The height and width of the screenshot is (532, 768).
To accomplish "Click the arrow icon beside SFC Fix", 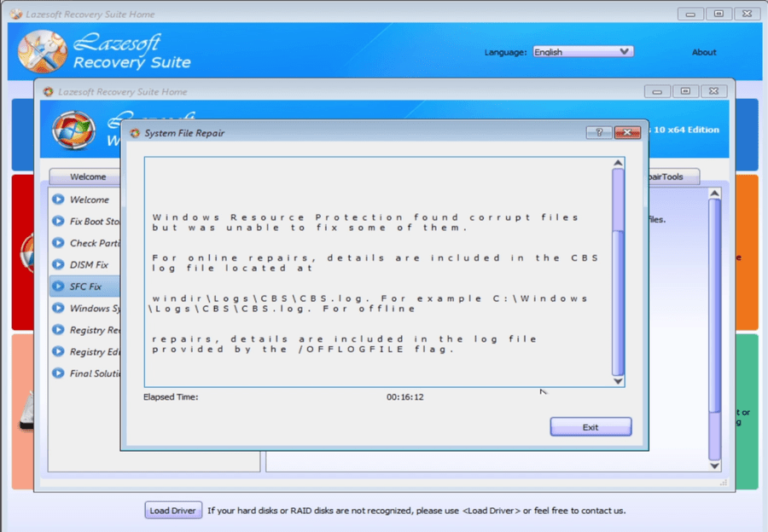I will tap(58, 286).
